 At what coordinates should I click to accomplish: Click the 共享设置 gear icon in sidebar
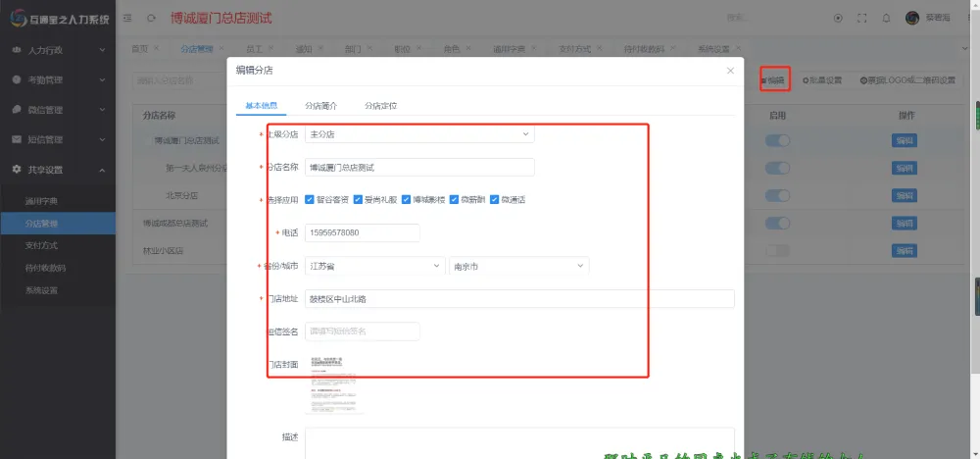(17, 170)
